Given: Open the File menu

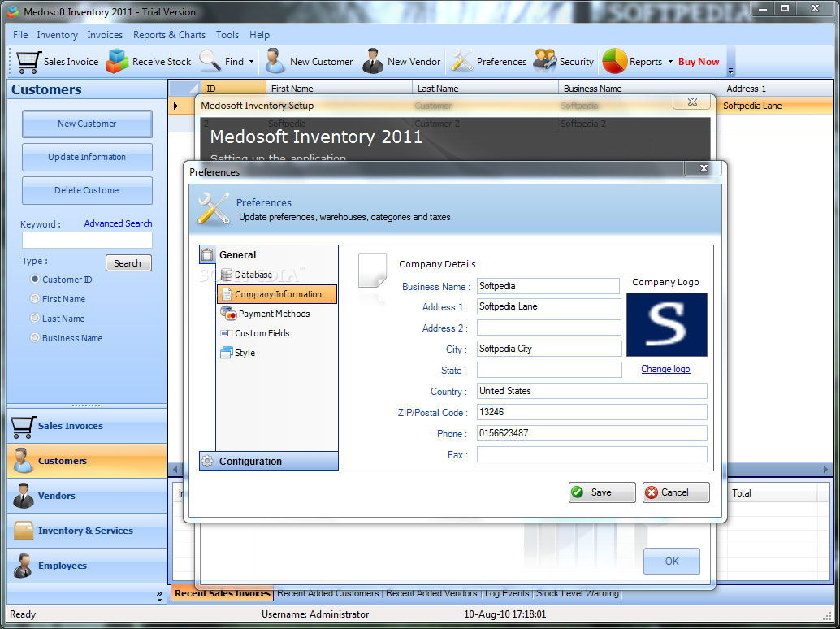Looking at the screenshot, I should pyautogui.click(x=20, y=35).
